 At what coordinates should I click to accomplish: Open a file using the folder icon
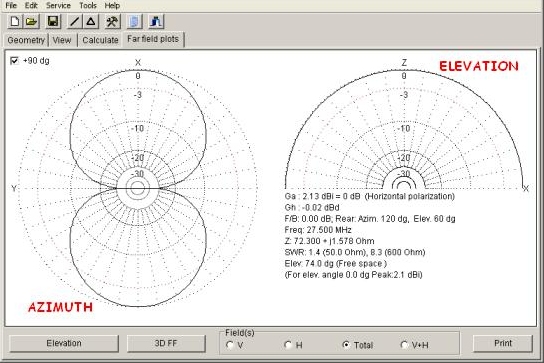point(31,22)
